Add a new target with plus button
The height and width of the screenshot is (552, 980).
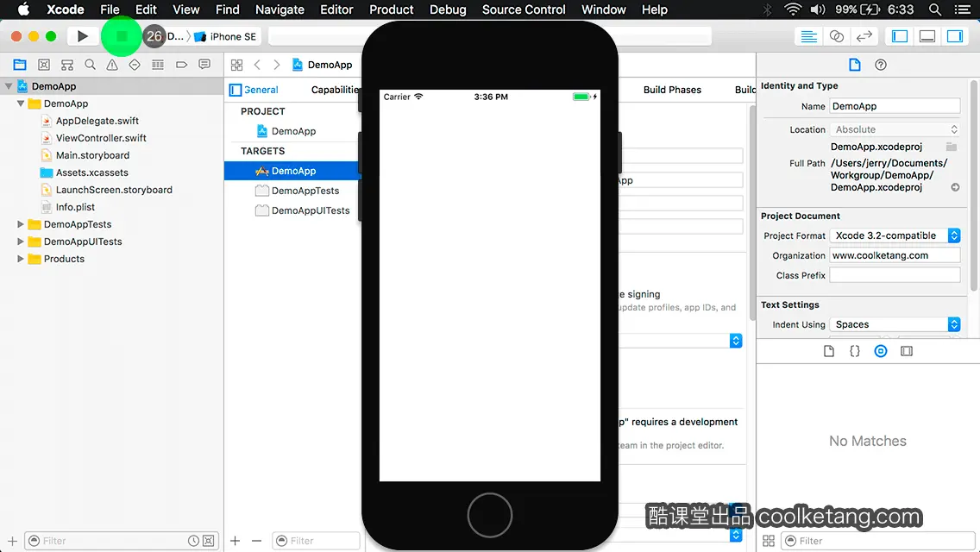click(235, 541)
